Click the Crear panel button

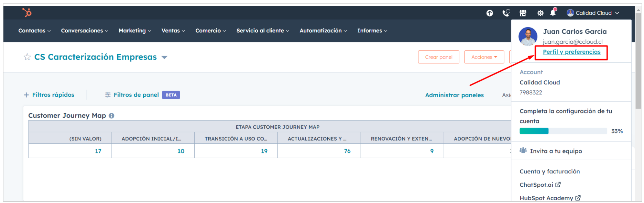[438, 57]
